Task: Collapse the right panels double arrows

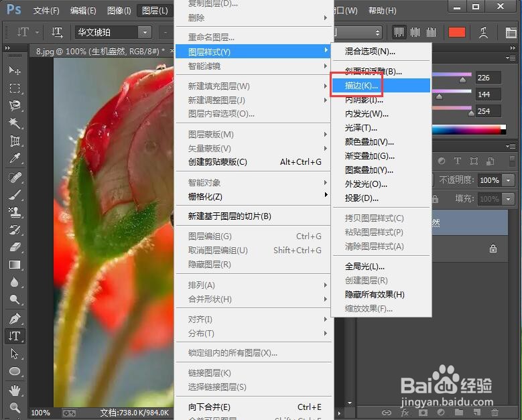Action: tap(513, 48)
